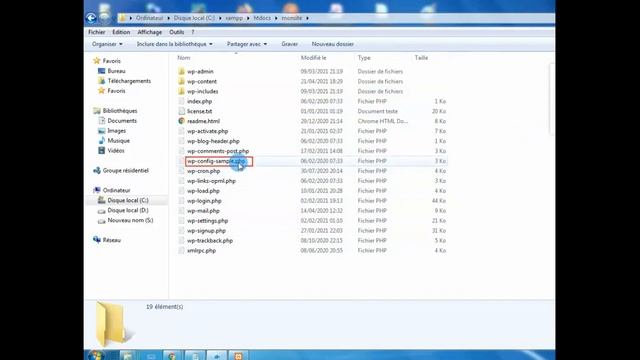This screenshot has height=360, width=640.
Task: Click the folder icon in address bar
Action: tap(122, 18)
